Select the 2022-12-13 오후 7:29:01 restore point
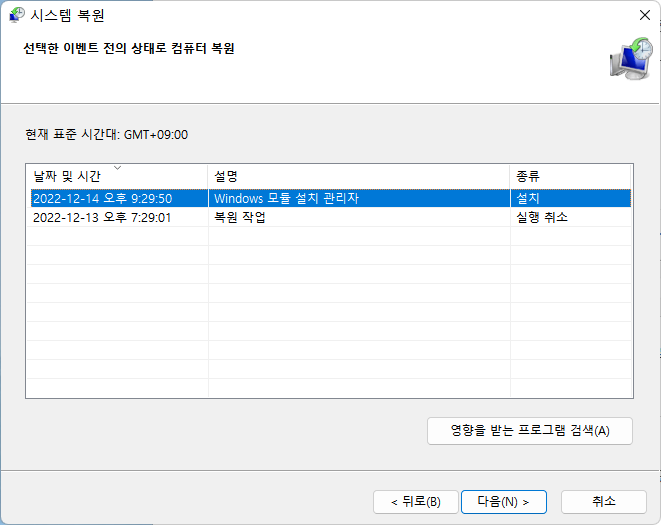Viewport: 661px width, 525px height. point(331,218)
